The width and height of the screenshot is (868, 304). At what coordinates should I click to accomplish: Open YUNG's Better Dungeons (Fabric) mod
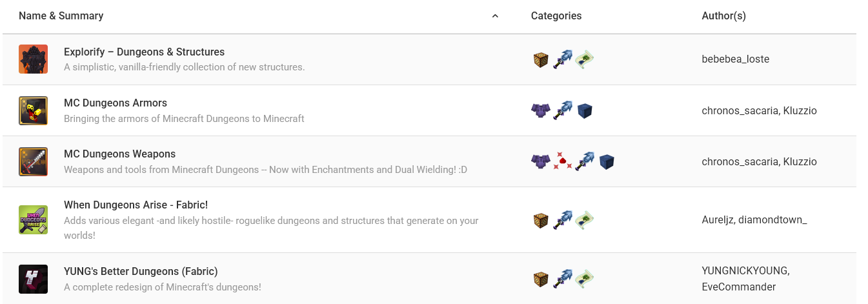click(x=141, y=271)
